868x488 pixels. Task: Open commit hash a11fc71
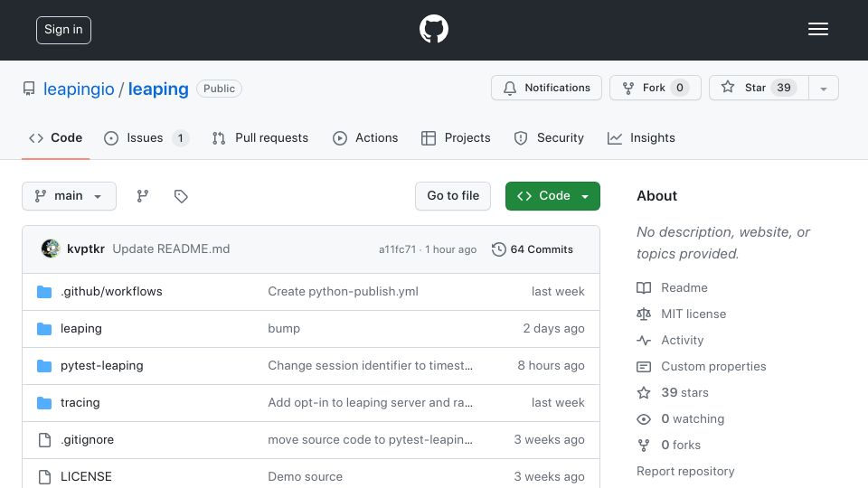click(x=397, y=249)
